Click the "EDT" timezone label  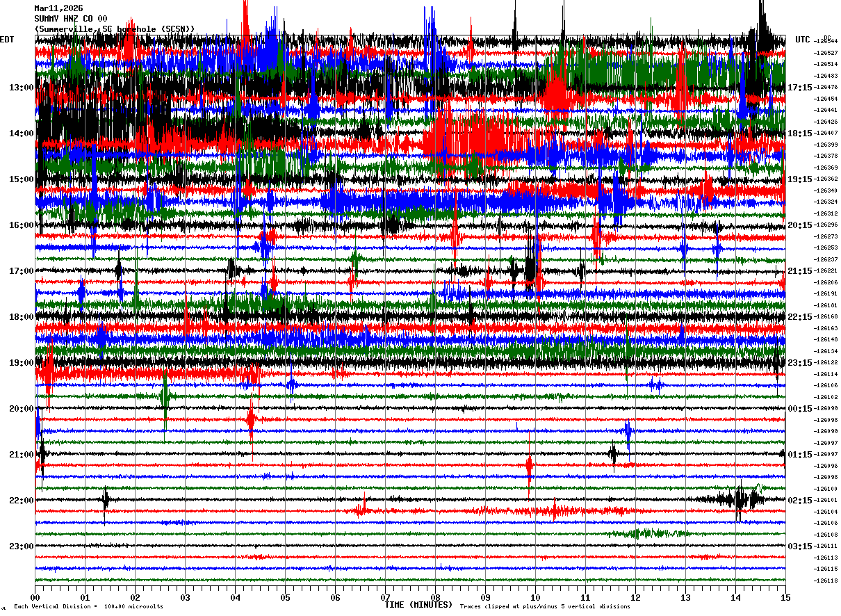tap(7, 40)
